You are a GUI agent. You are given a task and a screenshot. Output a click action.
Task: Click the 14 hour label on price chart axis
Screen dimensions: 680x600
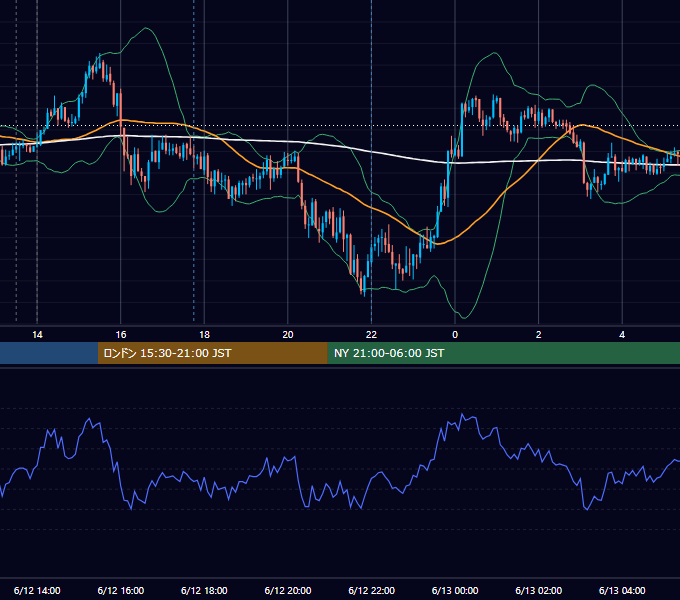click(x=37, y=335)
